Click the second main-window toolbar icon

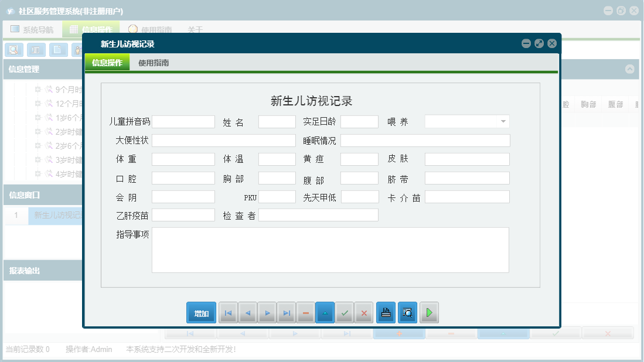coord(36,50)
